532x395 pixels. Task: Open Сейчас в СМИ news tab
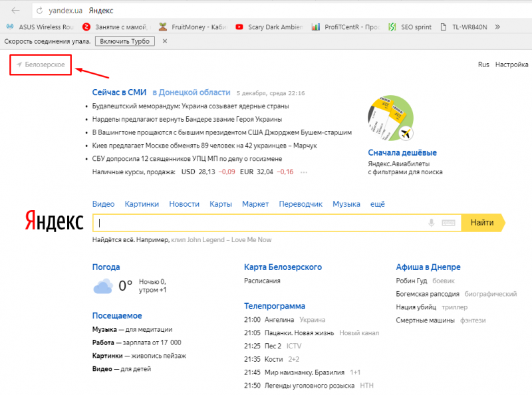point(119,92)
